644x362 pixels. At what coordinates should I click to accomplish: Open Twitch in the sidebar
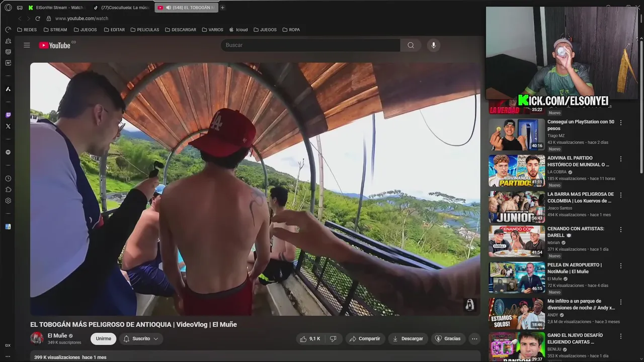pyautogui.click(x=8, y=115)
